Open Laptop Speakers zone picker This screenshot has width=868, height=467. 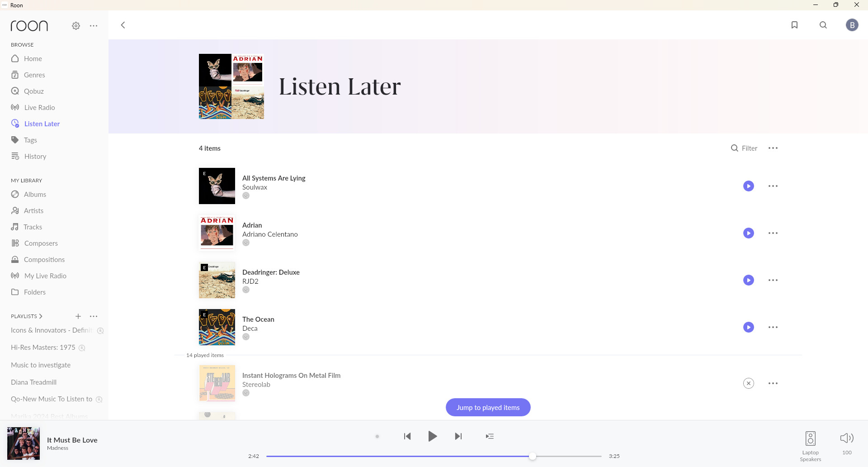pos(811,446)
